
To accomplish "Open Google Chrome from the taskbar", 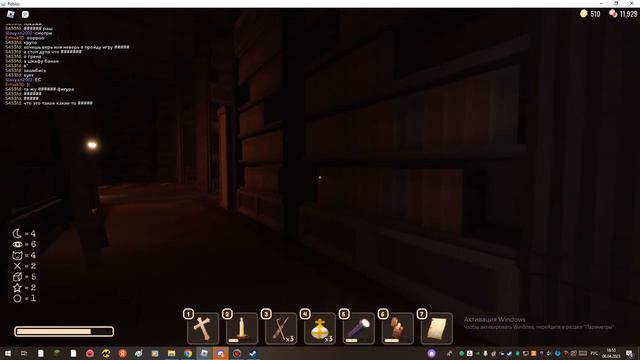I will tap(188, 353).
